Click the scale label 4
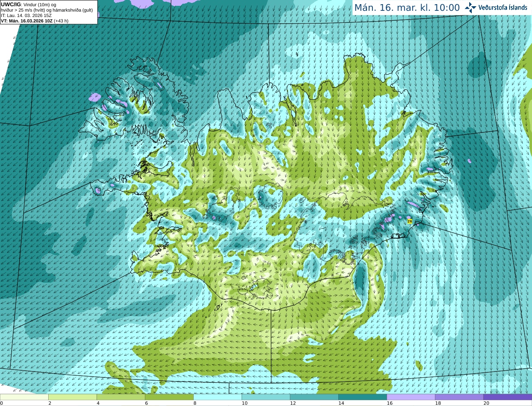Screen dimensions: 532x406 (98, 403)
